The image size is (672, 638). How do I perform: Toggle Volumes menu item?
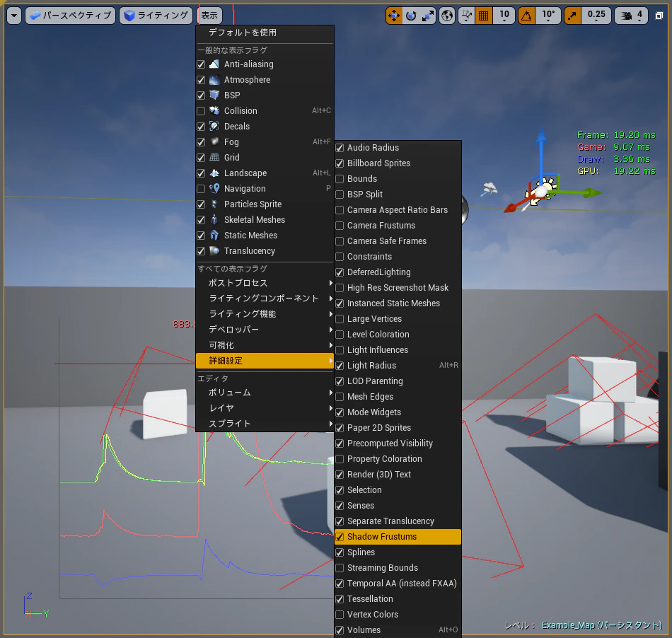click(x=398, y=630)
